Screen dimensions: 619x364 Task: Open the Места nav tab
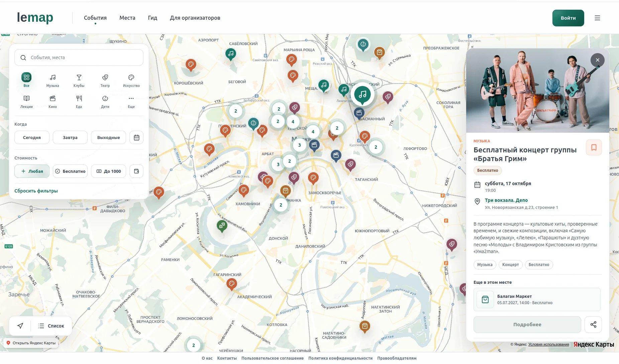coord(127,18)
